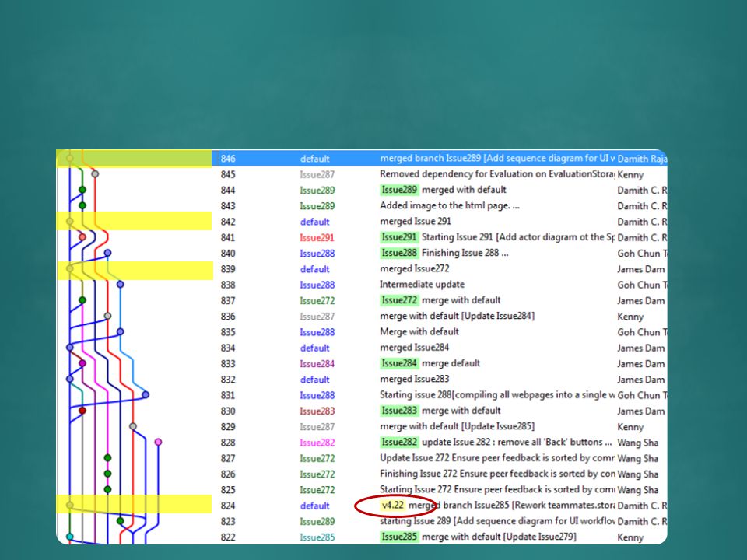The width and height of the screenshot is (747, 560).
Task: Click the green graph node for revision 843
Action: tap(82, 205)
